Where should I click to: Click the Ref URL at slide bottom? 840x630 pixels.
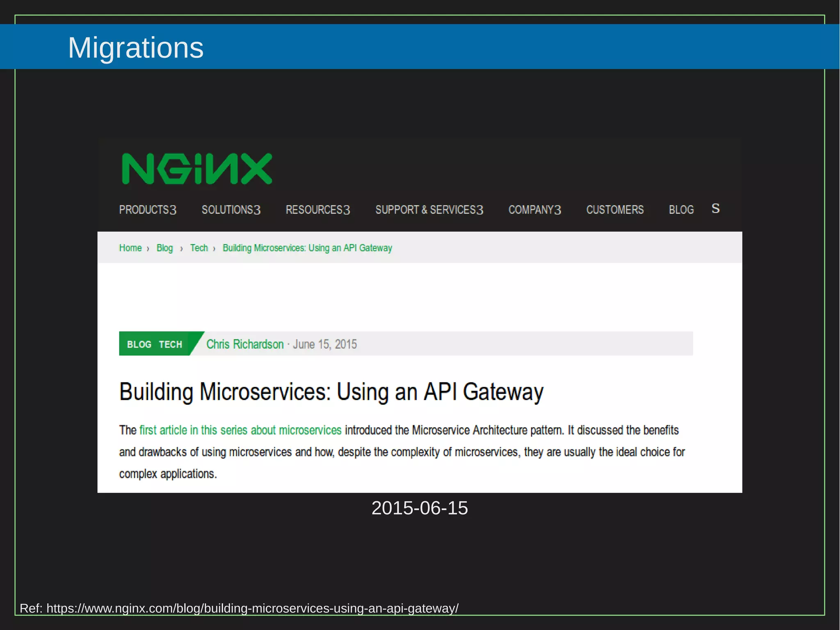coord(253,608)
